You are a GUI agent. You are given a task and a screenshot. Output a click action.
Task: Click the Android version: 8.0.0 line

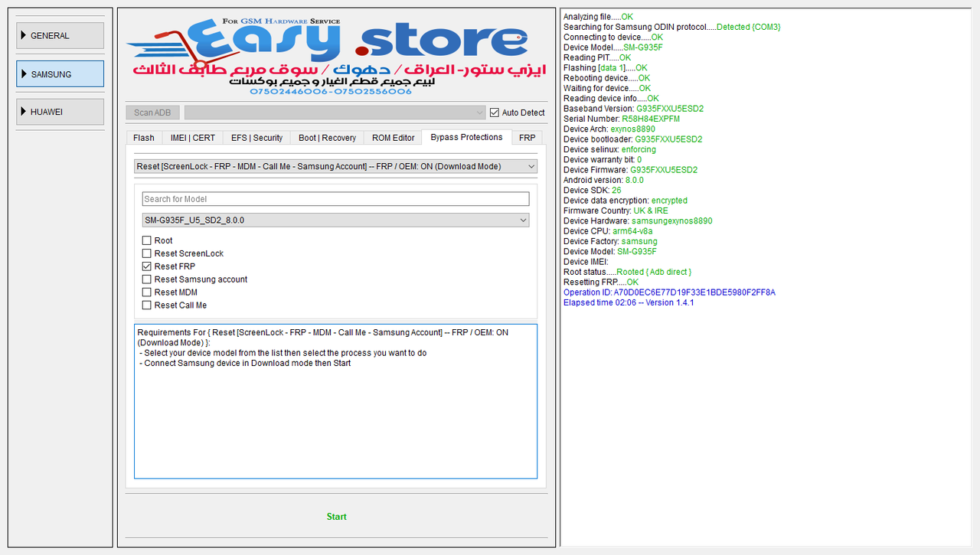(x=603, y=180)
